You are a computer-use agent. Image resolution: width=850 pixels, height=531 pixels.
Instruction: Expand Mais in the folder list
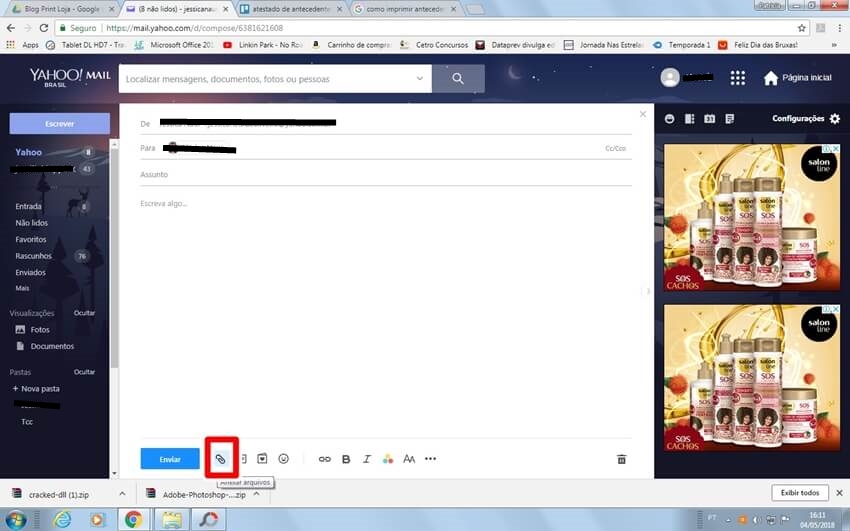coord(22,288)
